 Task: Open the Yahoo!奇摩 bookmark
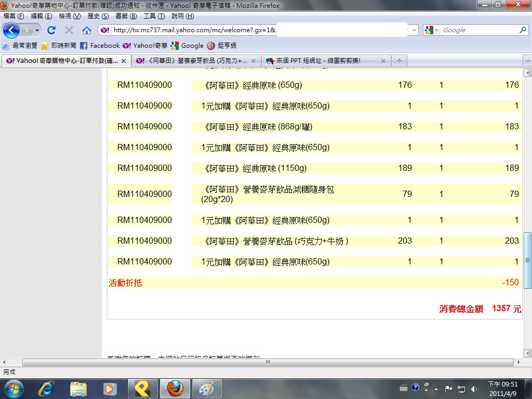coord(145,46)
